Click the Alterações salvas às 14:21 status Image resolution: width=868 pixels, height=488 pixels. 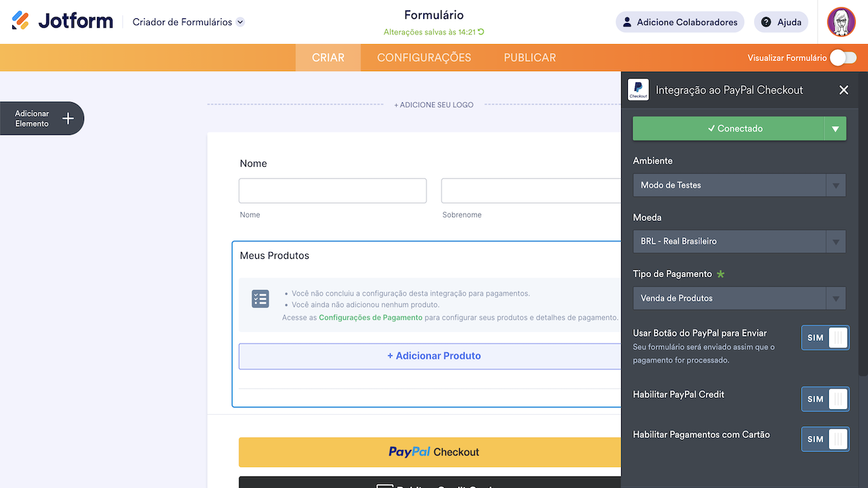[430, 32]
